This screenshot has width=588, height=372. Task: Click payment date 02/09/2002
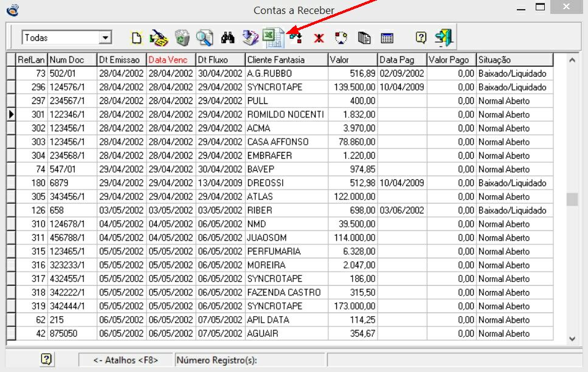click(402, 74)
